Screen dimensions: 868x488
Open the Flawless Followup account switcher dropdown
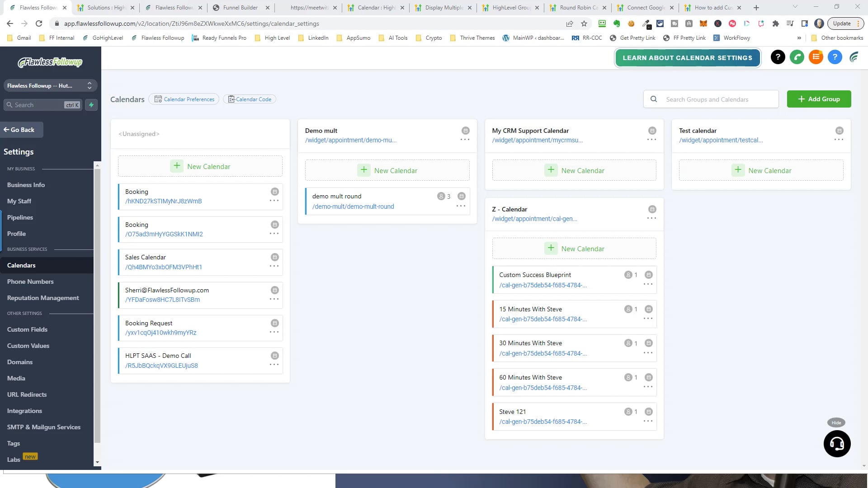[50, 85]
